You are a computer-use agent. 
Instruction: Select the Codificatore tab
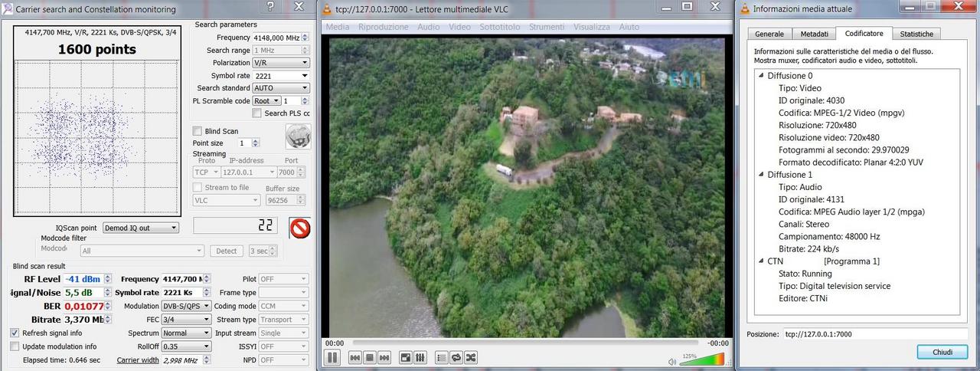coord(864,34)
